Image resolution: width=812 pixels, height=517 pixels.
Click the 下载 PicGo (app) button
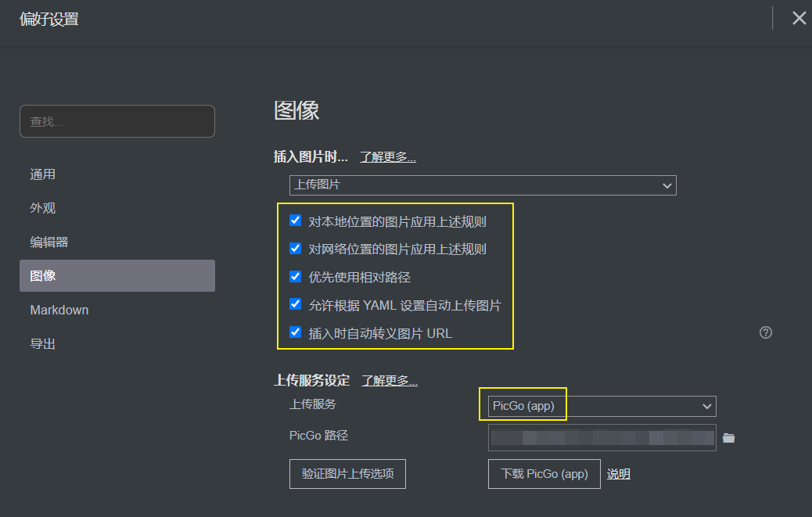[x=544, y=474]
